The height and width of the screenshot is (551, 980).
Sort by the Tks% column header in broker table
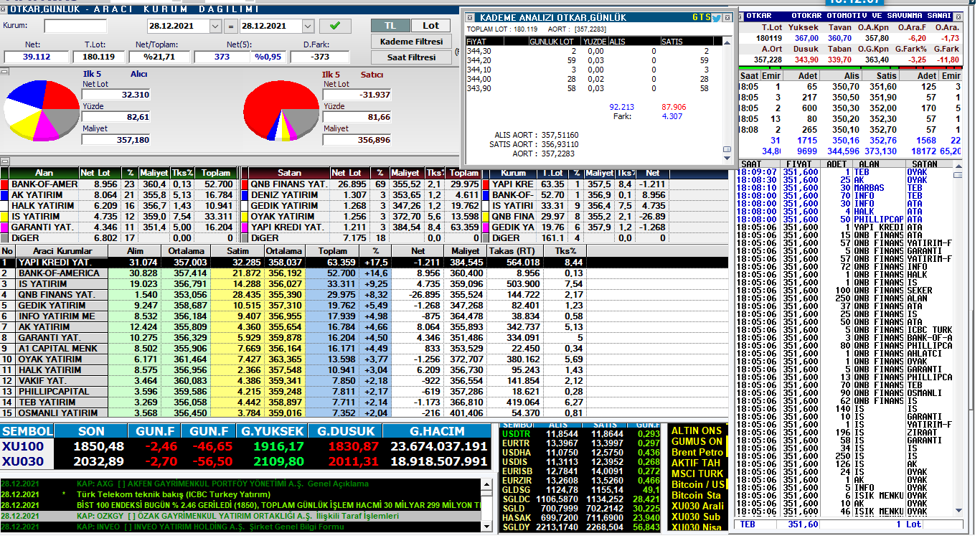pos(565,251)
